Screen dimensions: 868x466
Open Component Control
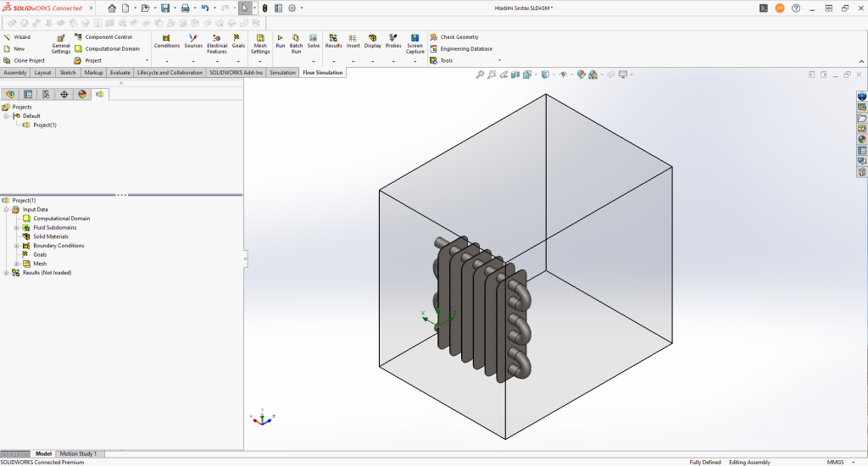(103, 37)
